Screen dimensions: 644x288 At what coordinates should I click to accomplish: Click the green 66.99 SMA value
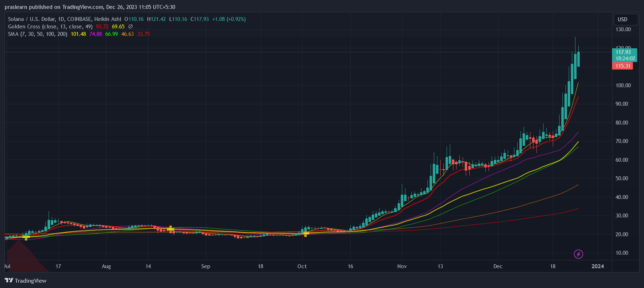tap(111, 34)
